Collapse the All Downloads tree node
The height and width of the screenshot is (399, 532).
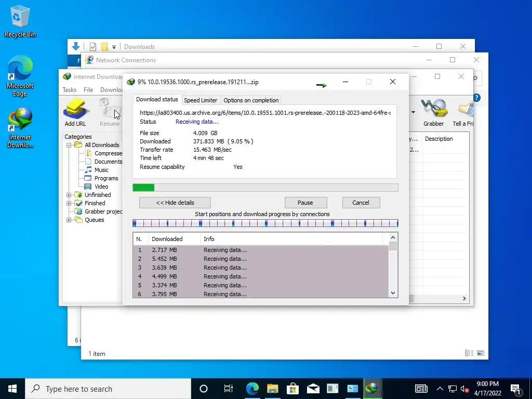pos(69,145)
